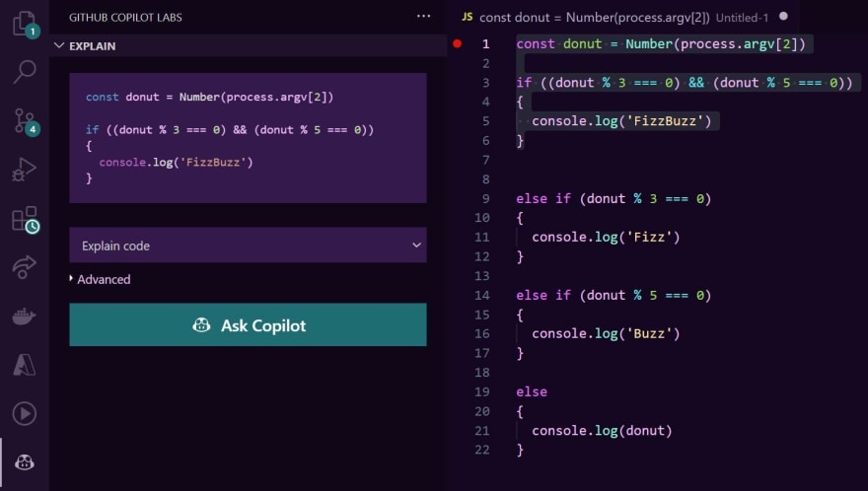Click inside the purple code preview box
The image size is (868, 491).
[248, 138]
